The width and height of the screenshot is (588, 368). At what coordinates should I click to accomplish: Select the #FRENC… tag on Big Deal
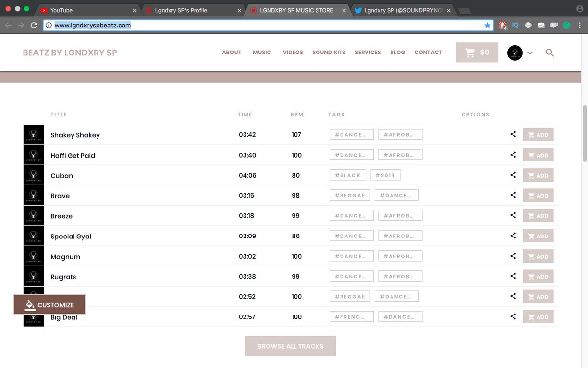(x=352, y=317)
